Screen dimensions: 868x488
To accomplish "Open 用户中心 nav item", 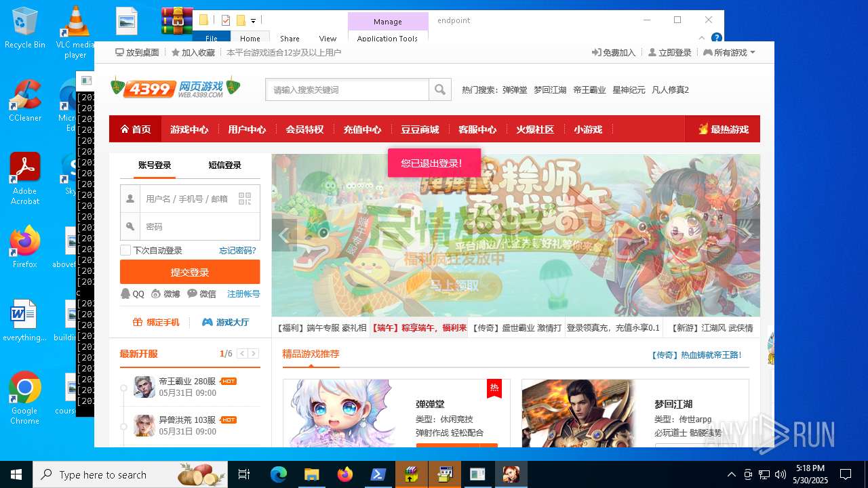I will (x=247, y=129).
